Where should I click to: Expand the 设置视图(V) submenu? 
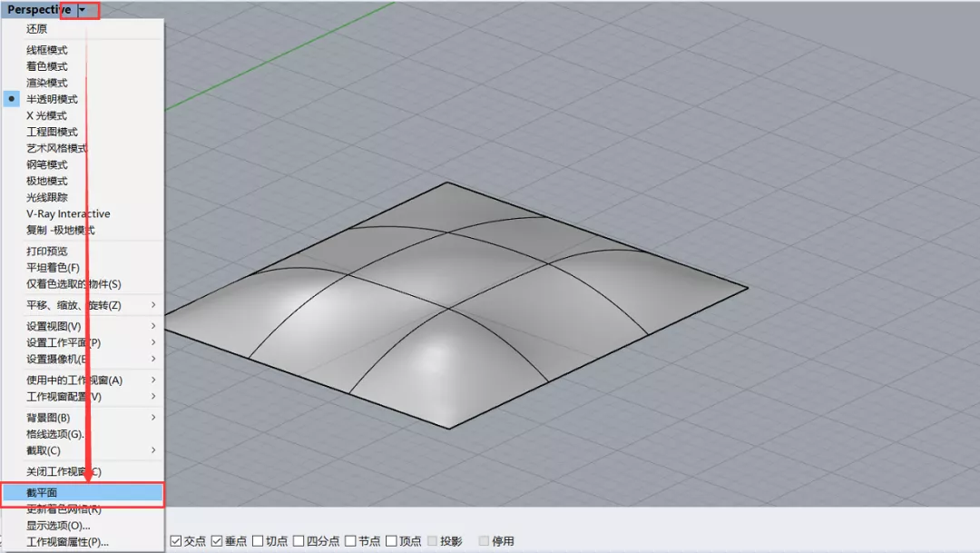(x=83, y=326)
